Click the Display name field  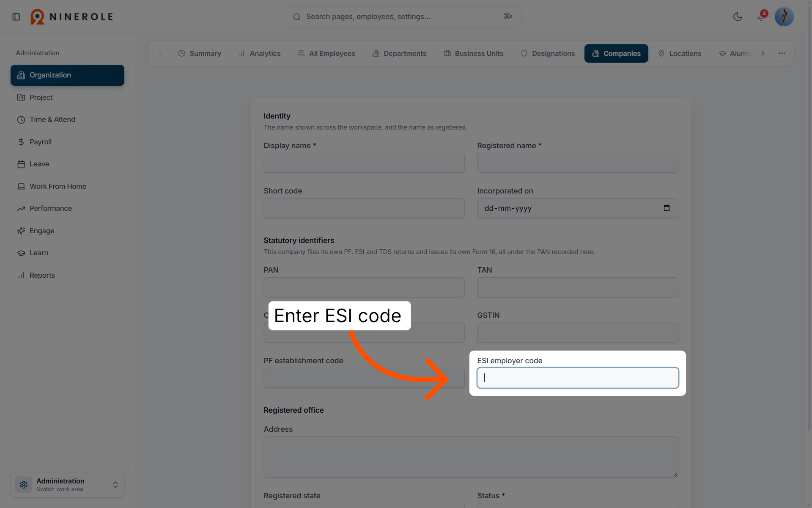pyautogui.click(x=364, y=163)
